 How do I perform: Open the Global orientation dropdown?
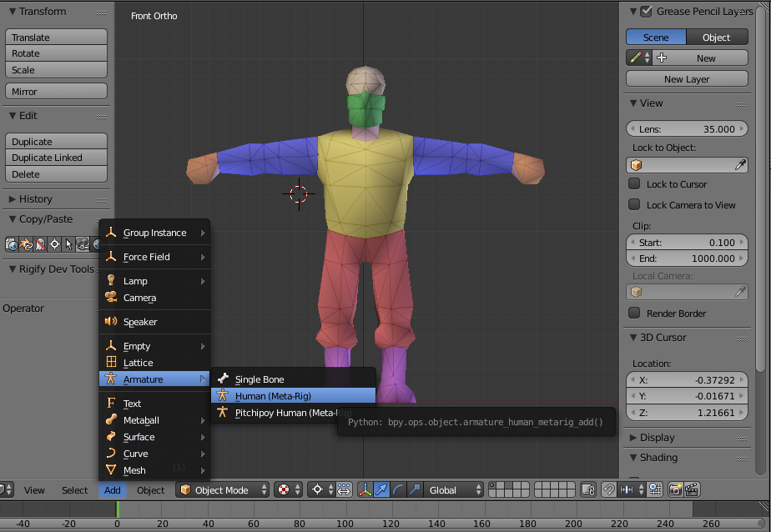pyautogui.click(x=453, y=489)
